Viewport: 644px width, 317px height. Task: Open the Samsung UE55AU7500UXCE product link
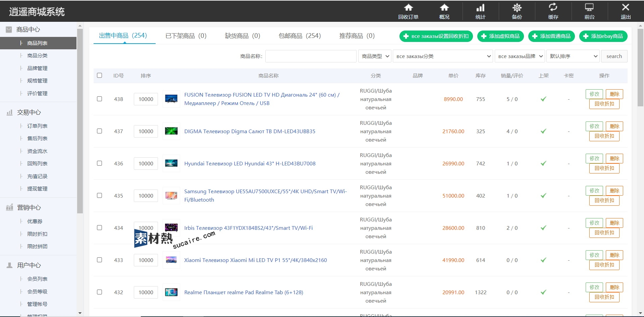click(x=265, y=196)
